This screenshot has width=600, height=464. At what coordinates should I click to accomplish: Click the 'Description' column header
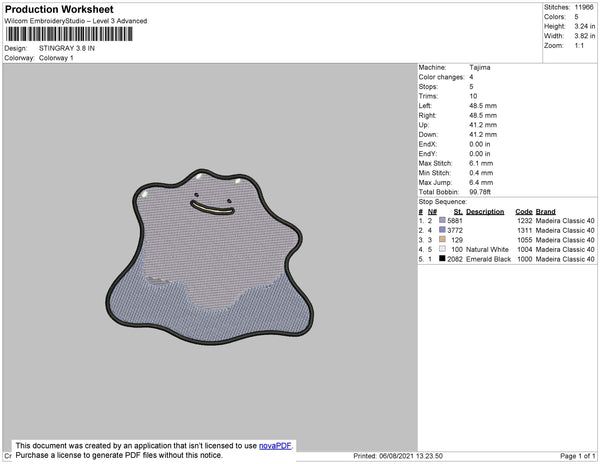[x=485, y=212]
